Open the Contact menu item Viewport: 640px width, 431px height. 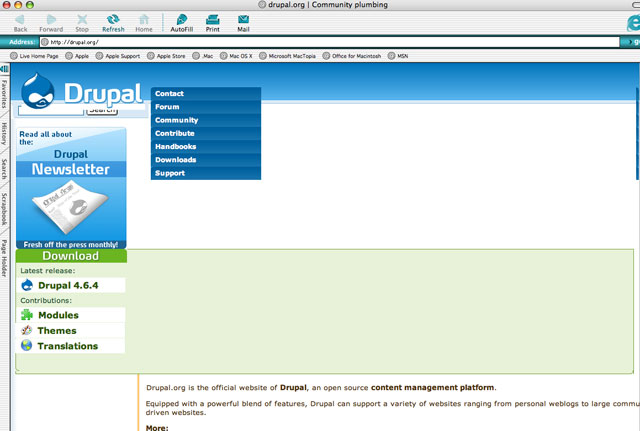(206, 93)
